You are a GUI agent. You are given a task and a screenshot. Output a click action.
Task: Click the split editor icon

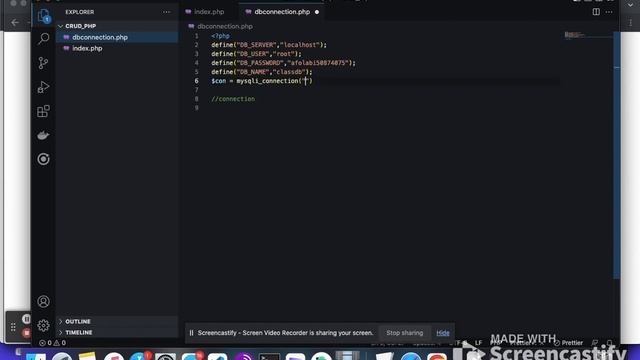pyautogui.click(x=596, y=12)
